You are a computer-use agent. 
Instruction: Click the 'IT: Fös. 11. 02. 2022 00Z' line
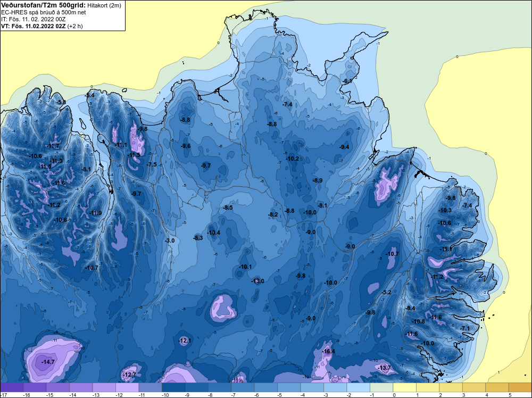point(33,19)
